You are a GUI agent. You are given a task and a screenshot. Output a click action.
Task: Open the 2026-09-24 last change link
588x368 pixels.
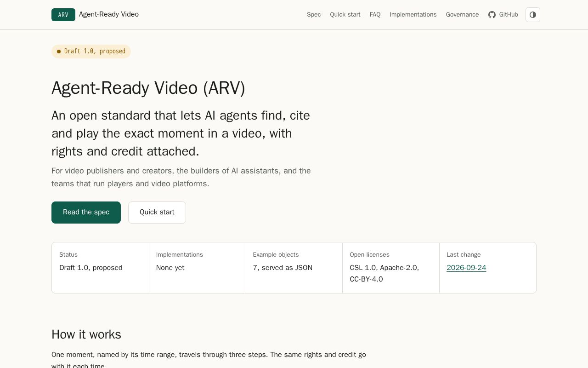[466, 268]
